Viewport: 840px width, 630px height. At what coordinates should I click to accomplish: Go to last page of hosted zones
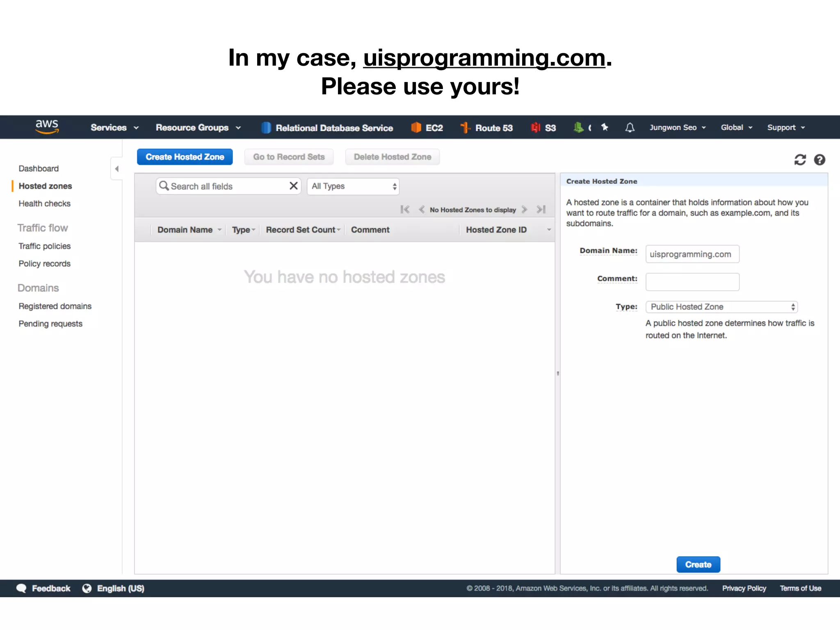pos(541,210)
